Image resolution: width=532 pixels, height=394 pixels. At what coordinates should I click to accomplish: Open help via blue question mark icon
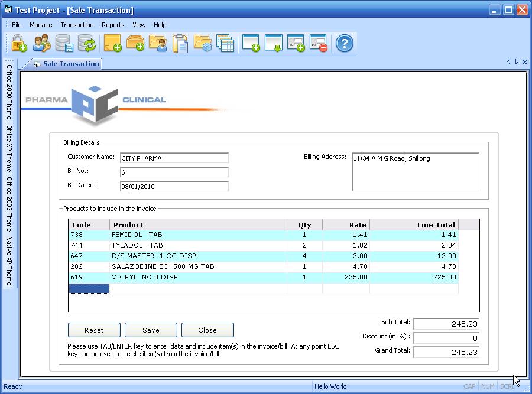pos(344,44)
